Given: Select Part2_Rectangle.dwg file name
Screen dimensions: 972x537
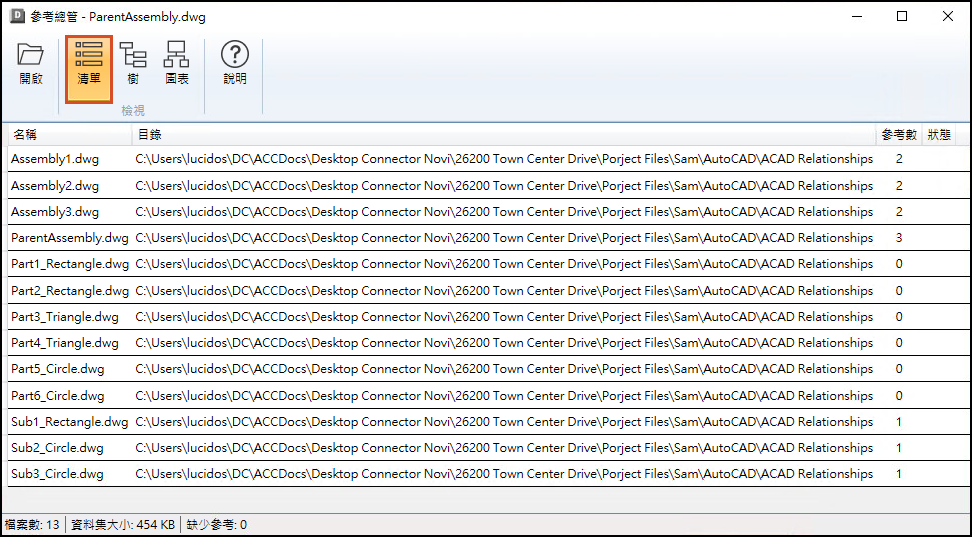Looking at the screenshot, I should [x=70, y=290].
